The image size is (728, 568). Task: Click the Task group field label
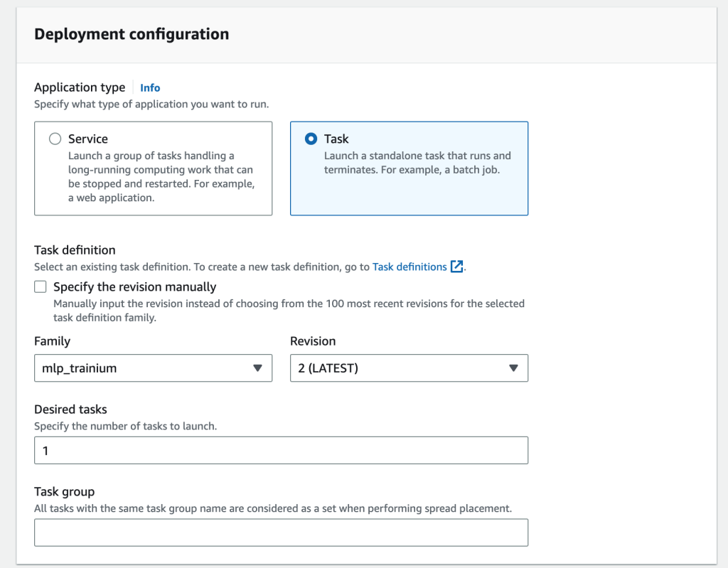tap(64, 492)
